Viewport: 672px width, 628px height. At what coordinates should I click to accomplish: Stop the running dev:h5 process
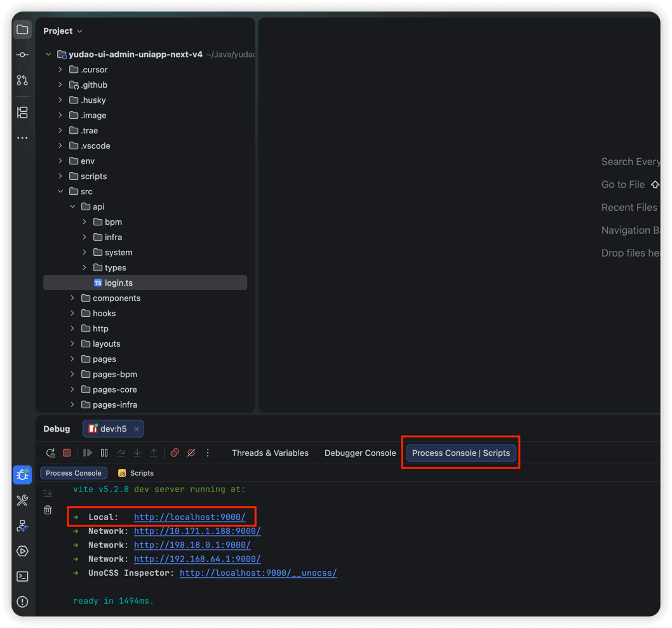tap(67, 453)
